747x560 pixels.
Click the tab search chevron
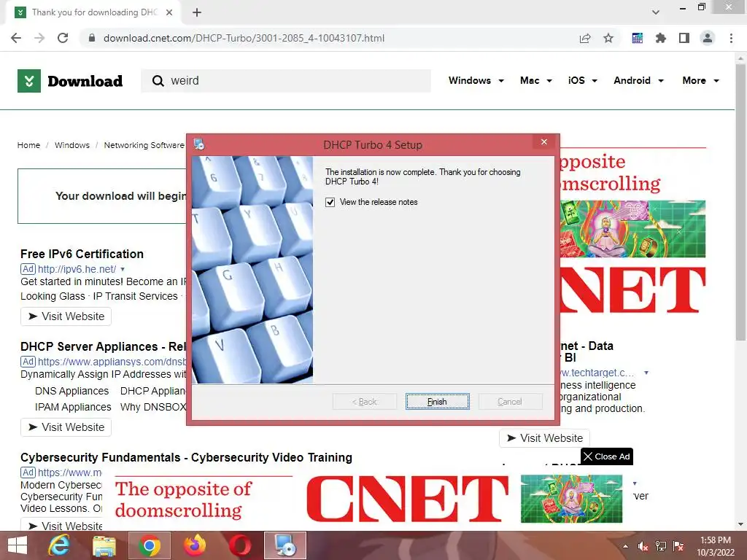pos(656,12)
